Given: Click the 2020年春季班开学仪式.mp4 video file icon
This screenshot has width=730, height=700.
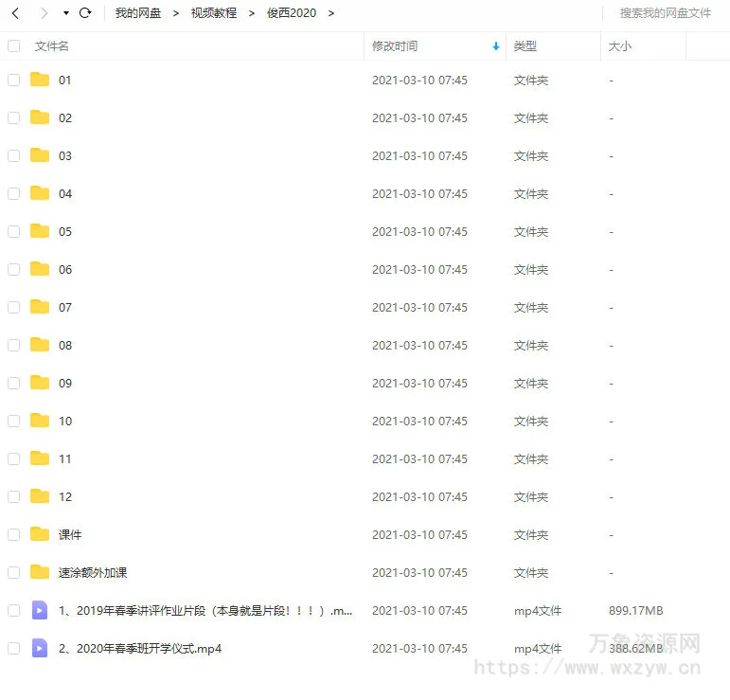Looking at the screenshot, I should pos(40,648).
